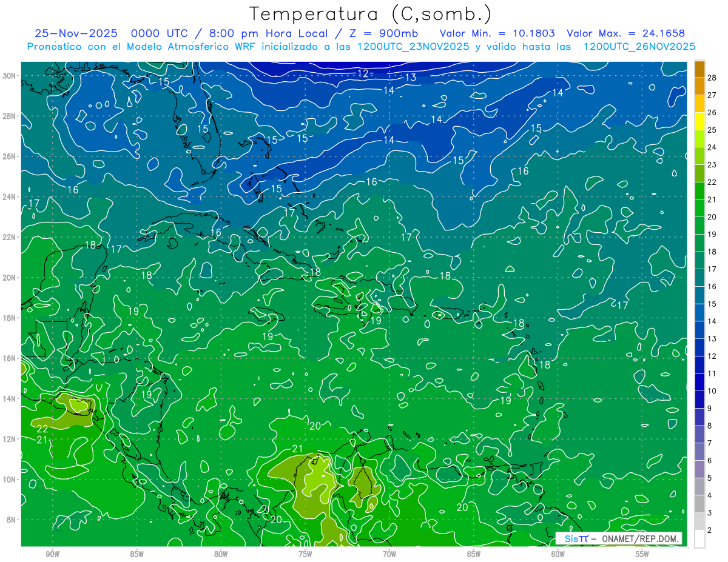The height and width of the screenshot is (562, 728).
Task: Click the color bar label "2"
Action: click(710, 530)
